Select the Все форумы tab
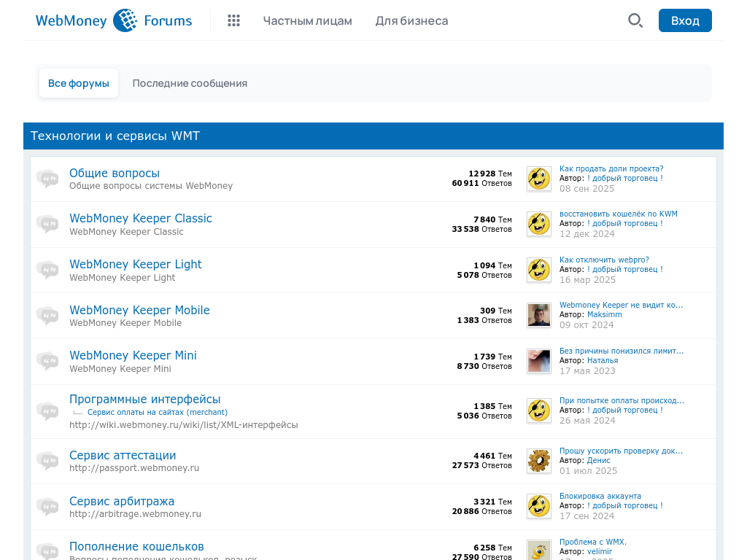 tap(79, 83)
